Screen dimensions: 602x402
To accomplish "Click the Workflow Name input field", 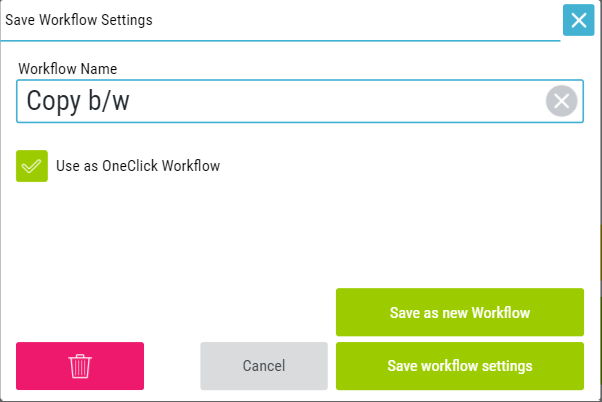I will click(280, 101).
